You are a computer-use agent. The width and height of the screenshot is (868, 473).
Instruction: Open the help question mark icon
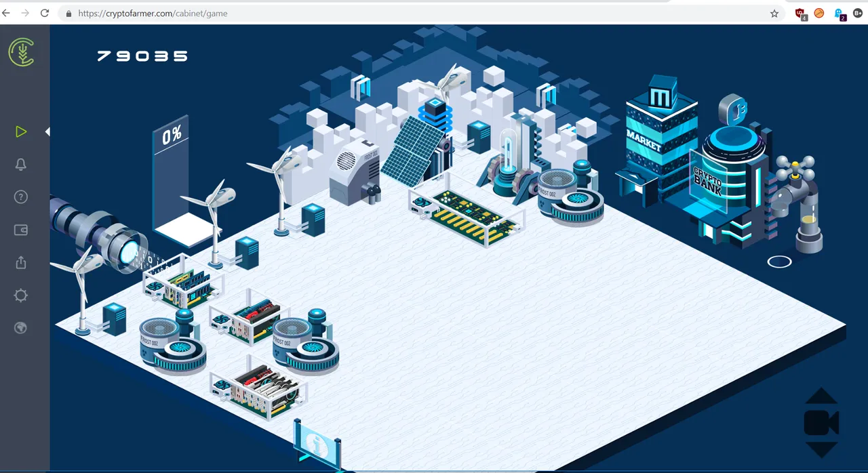coord(21,197)
